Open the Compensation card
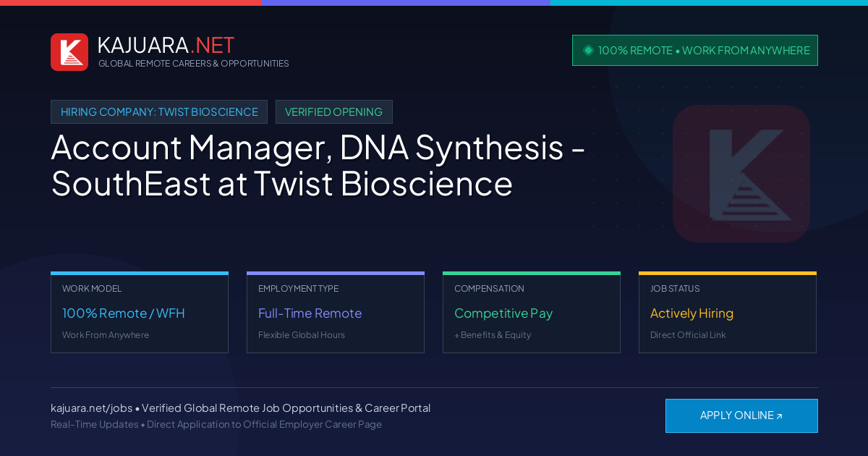This screenshot has height=456, width=868. point(532,313)
